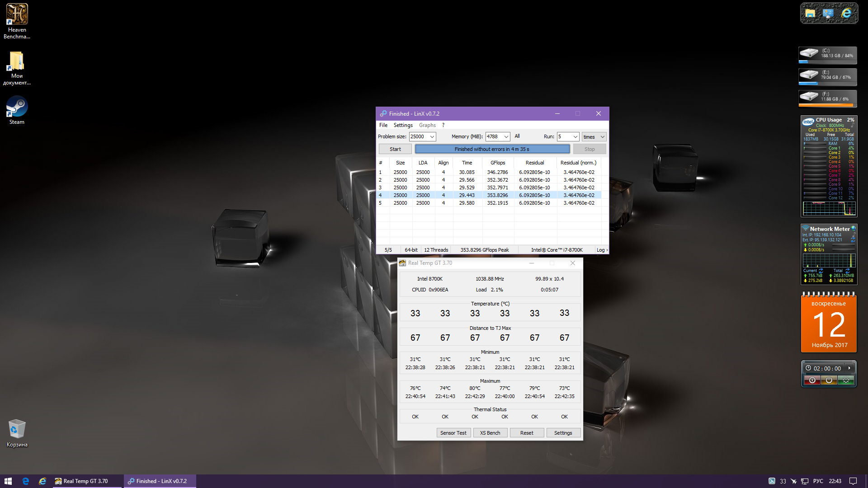868x488 pixels.
Task: Click refresh icon next to Current in Network Meter
Action: pos(821,270)
